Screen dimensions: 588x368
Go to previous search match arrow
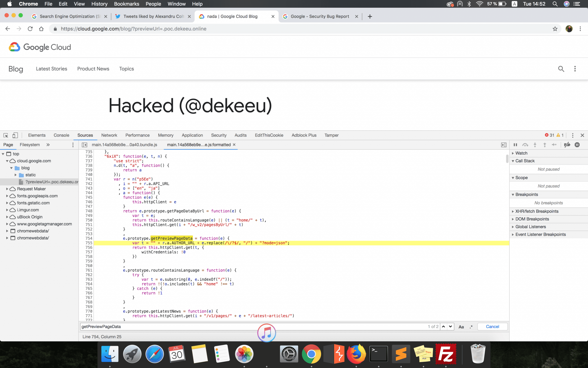(x=444, y=326)
